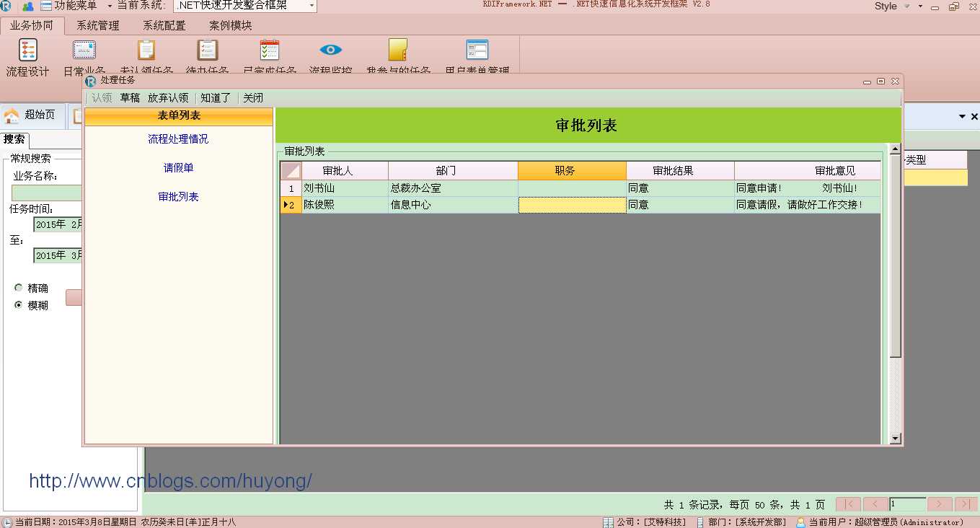Viewport: 980px width, 528px height.
Task: Click the grid select-all corner cell
Action: pyautogui.click(x=291, y=171)
